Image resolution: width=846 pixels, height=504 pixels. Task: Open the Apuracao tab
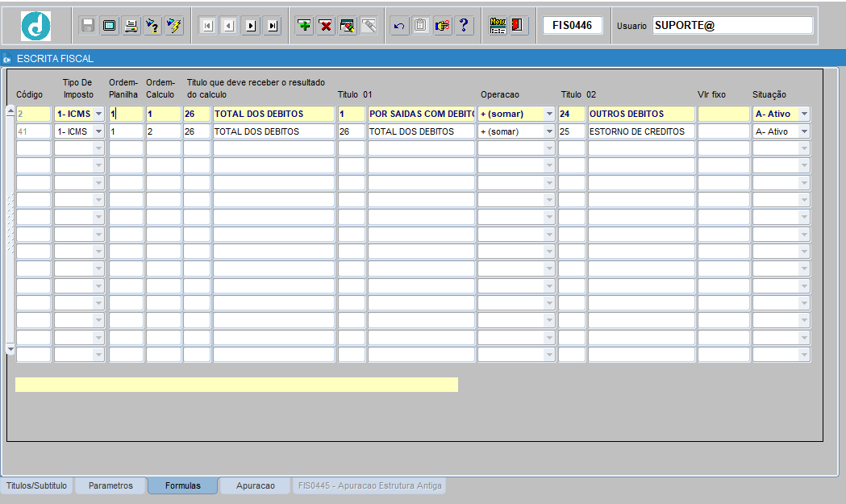point(255,485)
